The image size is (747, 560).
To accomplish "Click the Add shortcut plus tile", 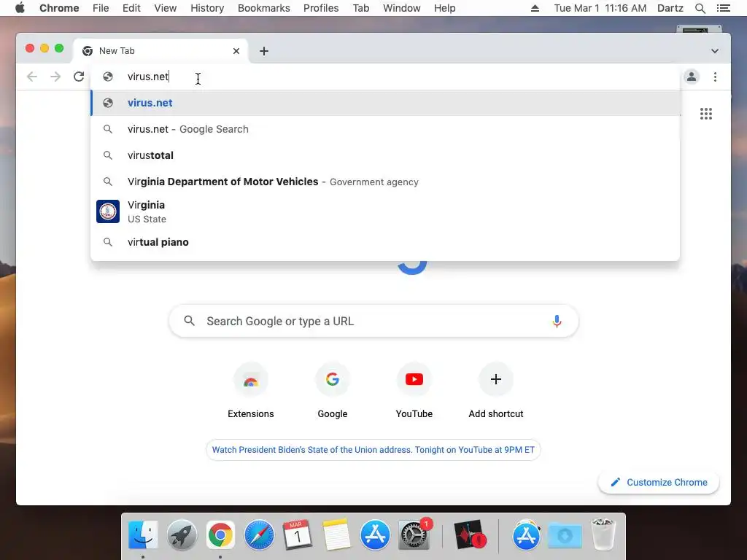I will [x=496, y=391].
